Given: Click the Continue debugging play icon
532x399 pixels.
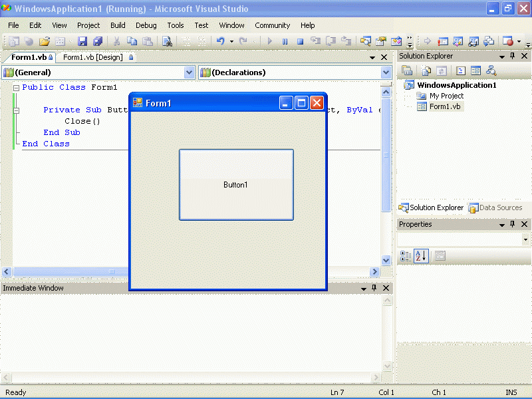Looking at the screenshot, I should click(x=270, y=41).
